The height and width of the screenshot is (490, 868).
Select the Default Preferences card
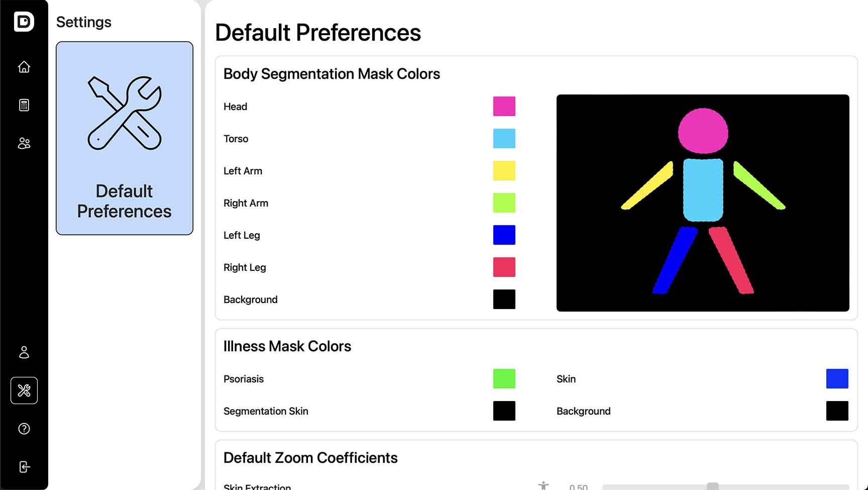click(x=125, y=138)
